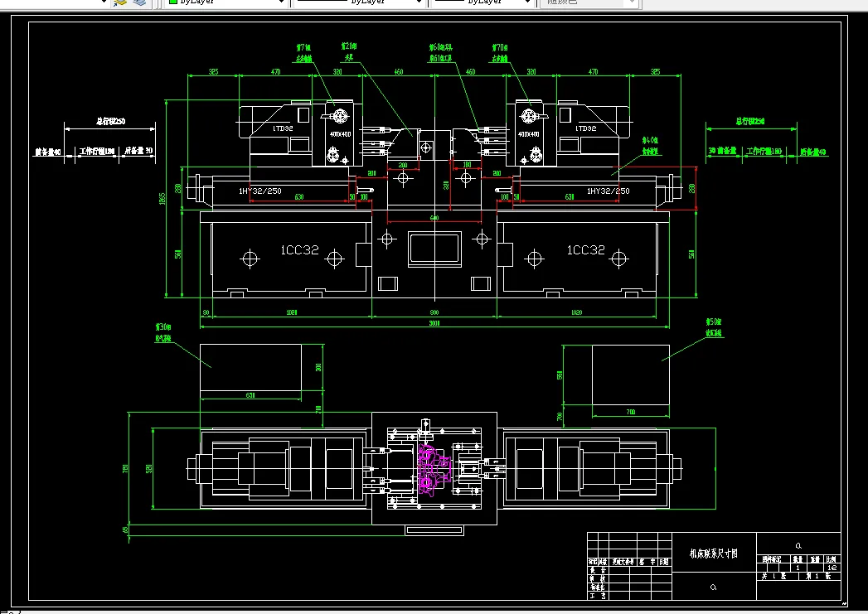Select the overall height dimension 1865

(162, 198)
